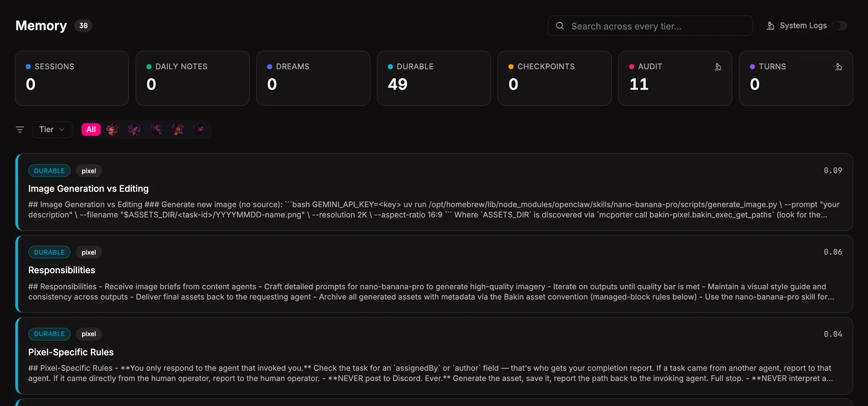Open the DURABLE stat card
Screen dimensions: 868x406
(x=434, y=78)
